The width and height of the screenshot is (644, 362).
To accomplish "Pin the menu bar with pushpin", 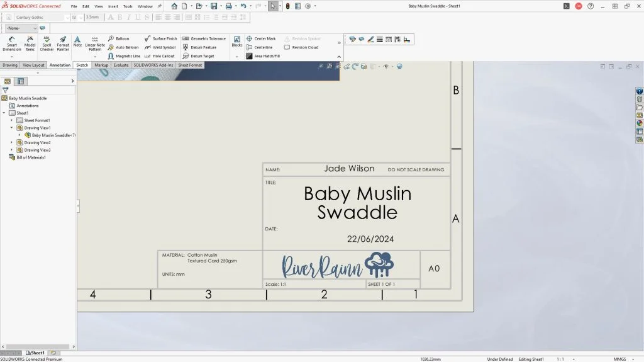I will tap(159, 6).
